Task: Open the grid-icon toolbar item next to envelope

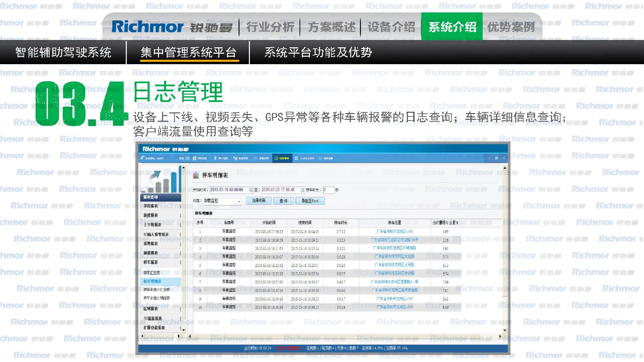Action: tap(200, 158)
